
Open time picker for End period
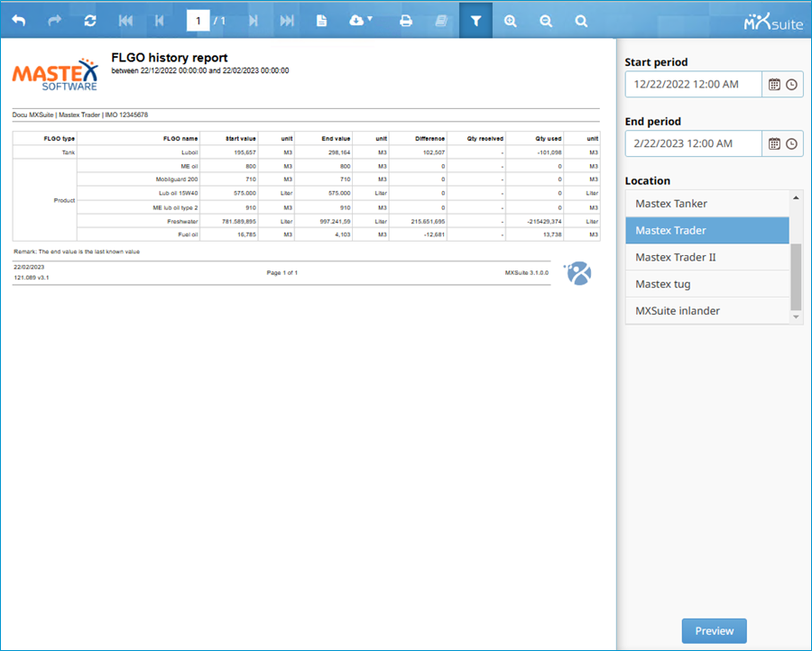[x=792, y=144]
